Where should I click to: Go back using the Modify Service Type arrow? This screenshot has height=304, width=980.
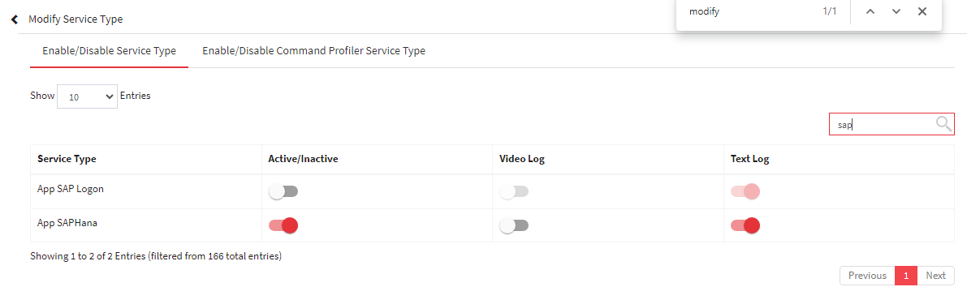click(15, 19)
